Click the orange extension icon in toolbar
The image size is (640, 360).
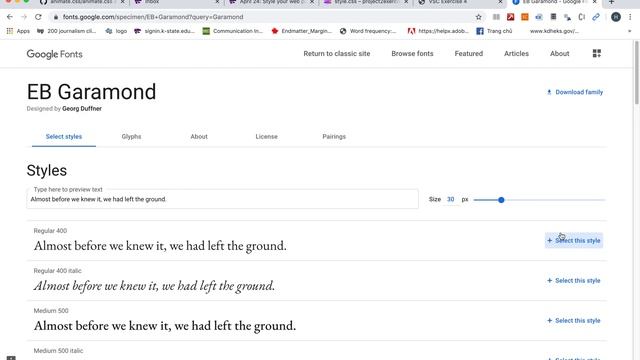(524, 17)
